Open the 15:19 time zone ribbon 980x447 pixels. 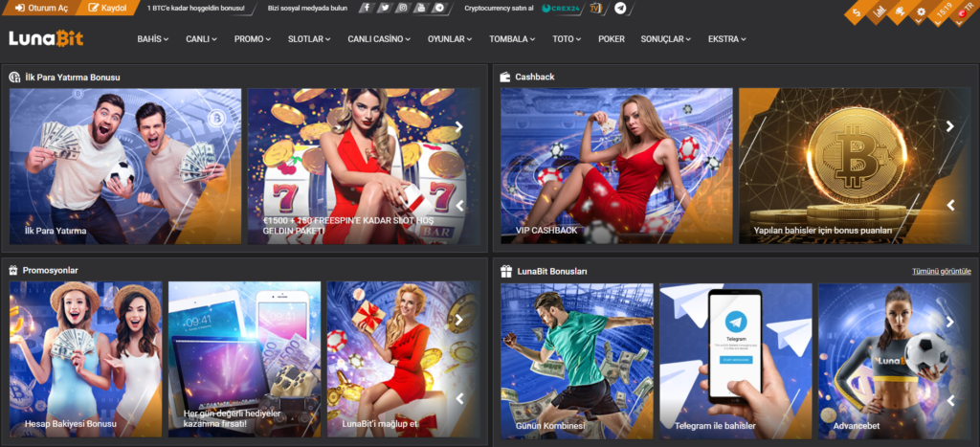(944, 12)
